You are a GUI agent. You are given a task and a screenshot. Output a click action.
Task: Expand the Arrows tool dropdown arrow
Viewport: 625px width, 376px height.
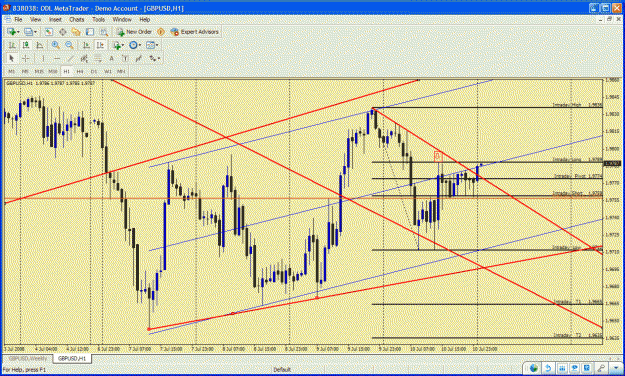point(159,59)
